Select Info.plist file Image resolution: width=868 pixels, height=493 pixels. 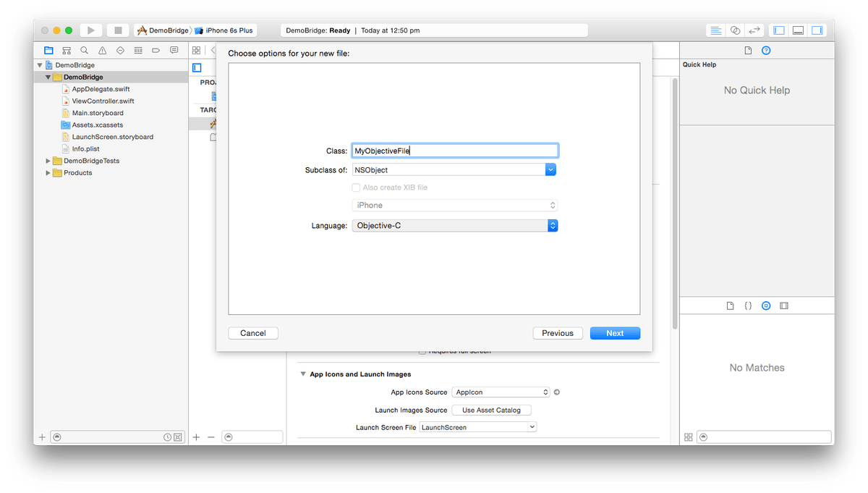(85, 149)
